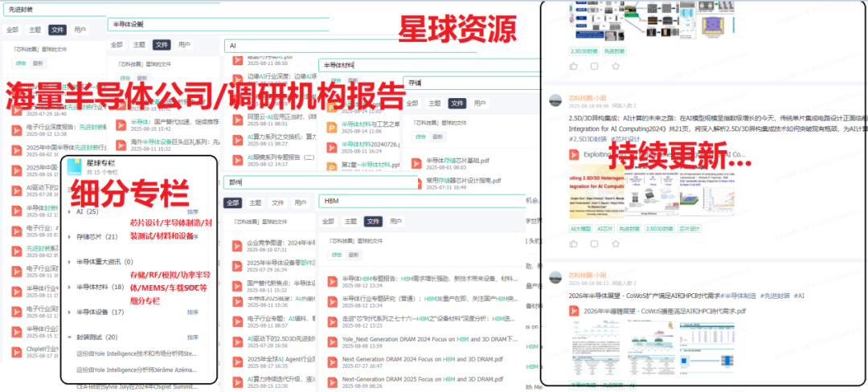The height and width of the screenshot is (392, 868).
Task: Open 星球专栏 book icon
Action: 75,165
